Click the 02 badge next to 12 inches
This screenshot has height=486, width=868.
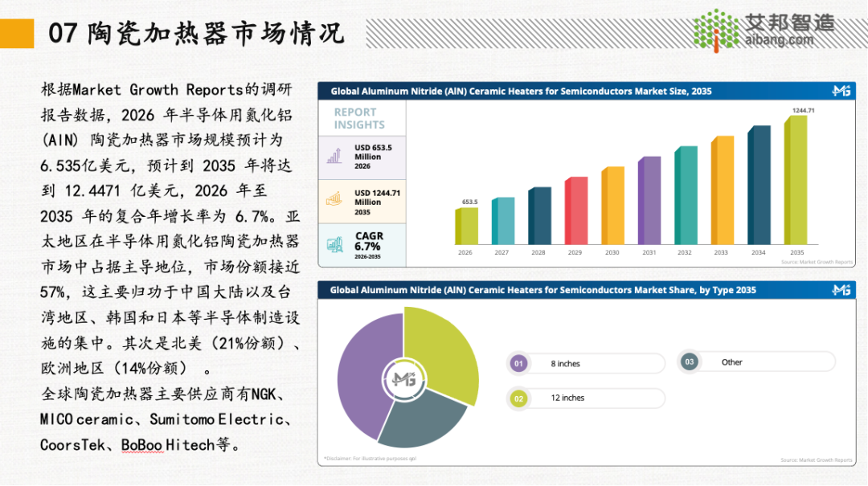518,398
